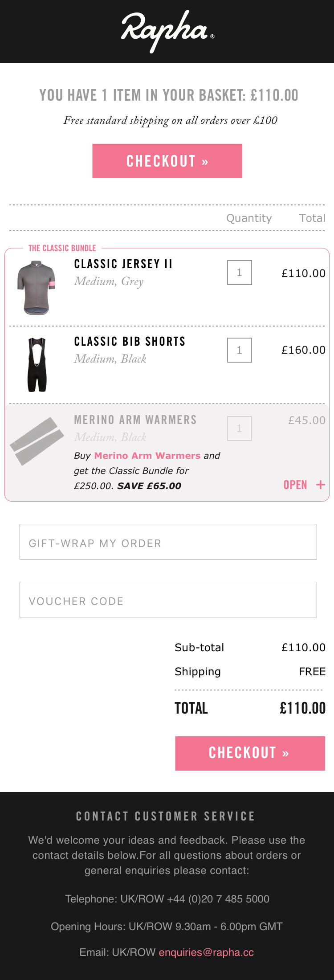Edit quantity field for Classic Jersey II
Image resolution: width=334 pixels, height=980 pixels.
240,273
